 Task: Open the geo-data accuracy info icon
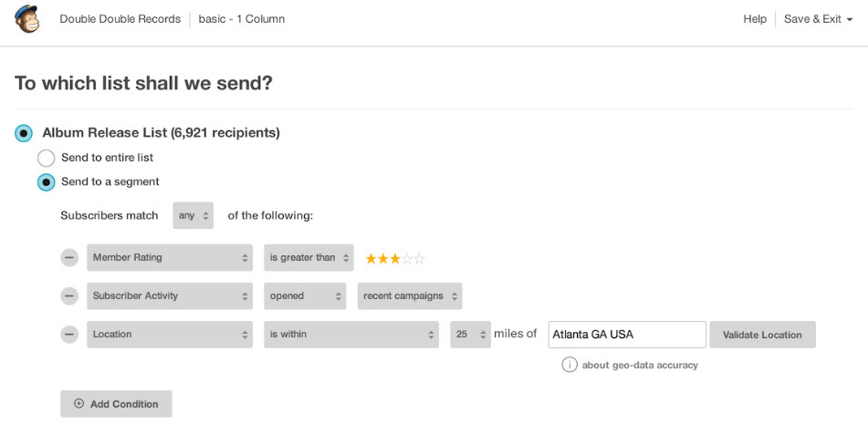coord(569,365)
